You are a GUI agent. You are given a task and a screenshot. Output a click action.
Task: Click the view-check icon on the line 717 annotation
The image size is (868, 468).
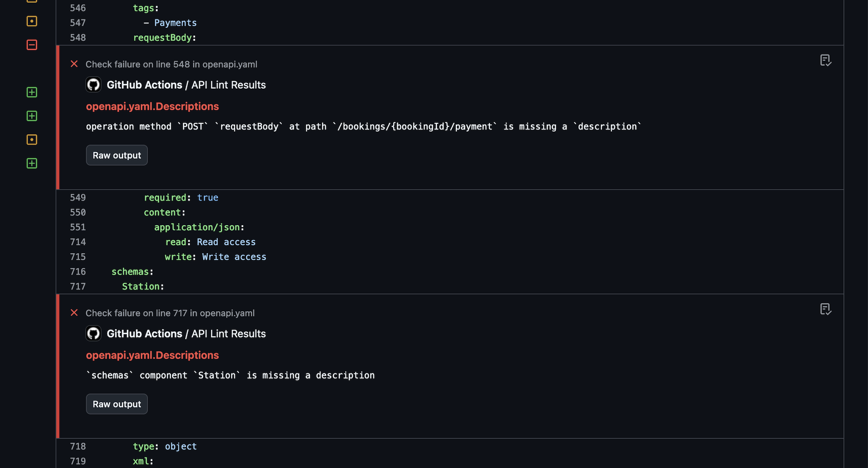[x=825, y=310]
